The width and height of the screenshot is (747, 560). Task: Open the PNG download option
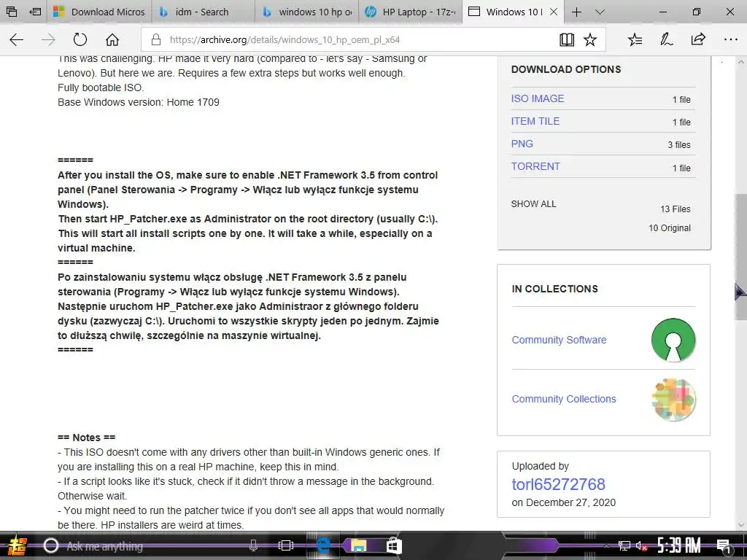point(522,144)
